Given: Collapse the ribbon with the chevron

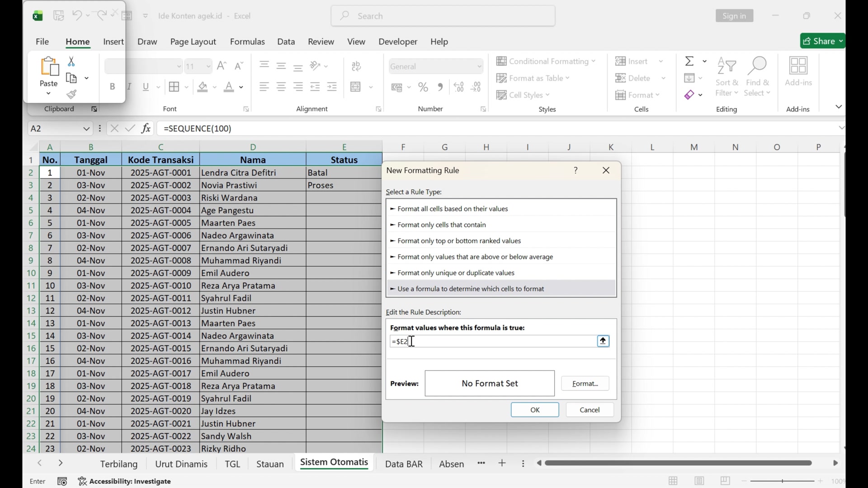Looking at the screenshot, I should [839, 107].
